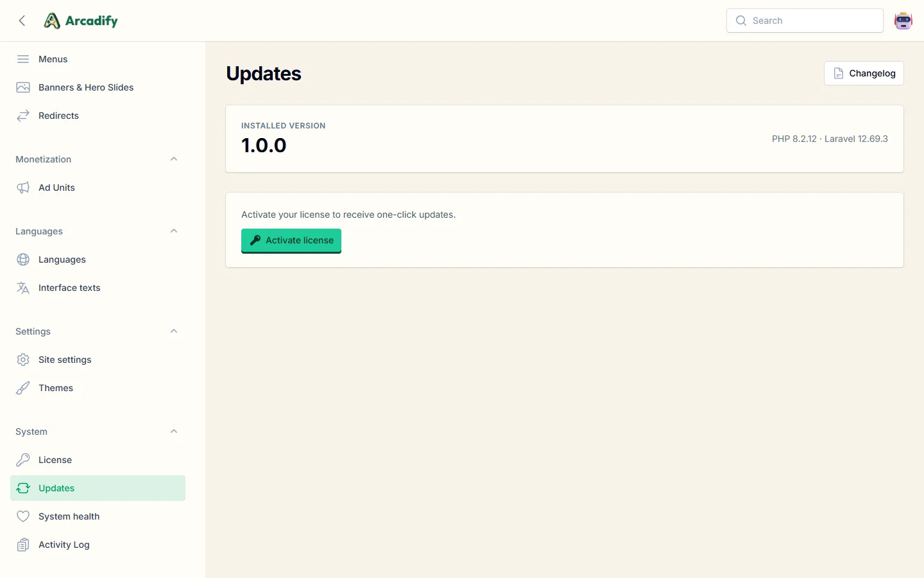The height and width of the screenshot is (578, 924).
Task: Click the 'Activate your license' message text
Action: [348, 215]
